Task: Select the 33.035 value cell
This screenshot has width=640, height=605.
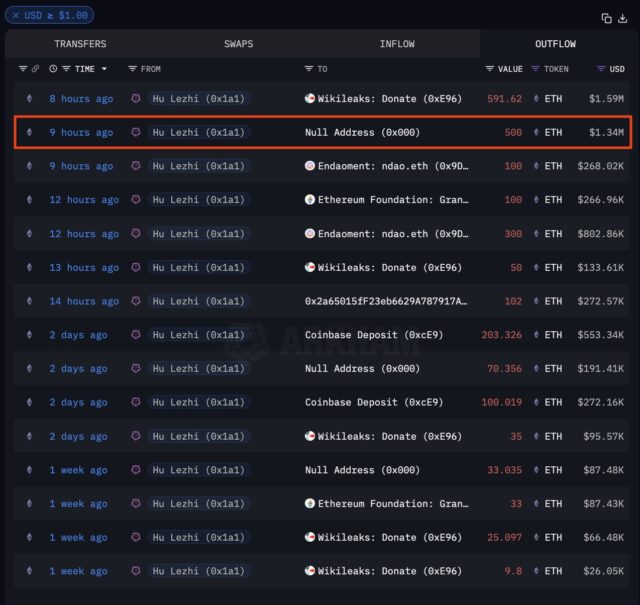Action: (504, 470)
